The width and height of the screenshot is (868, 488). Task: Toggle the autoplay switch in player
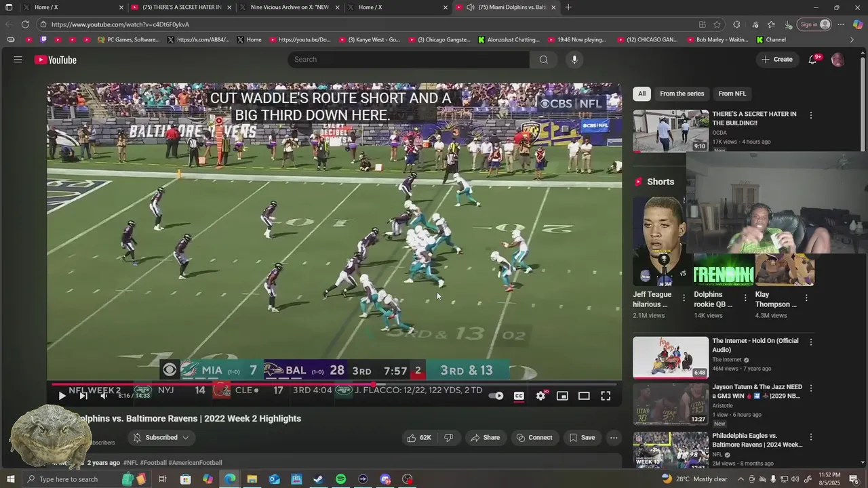coord(496,396)
